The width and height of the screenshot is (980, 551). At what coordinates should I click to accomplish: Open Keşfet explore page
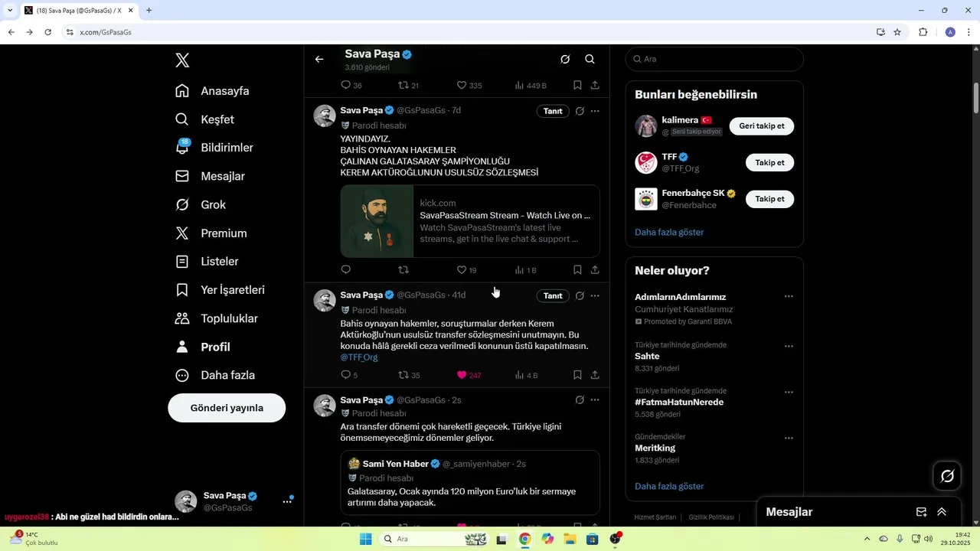coord(204,119)
